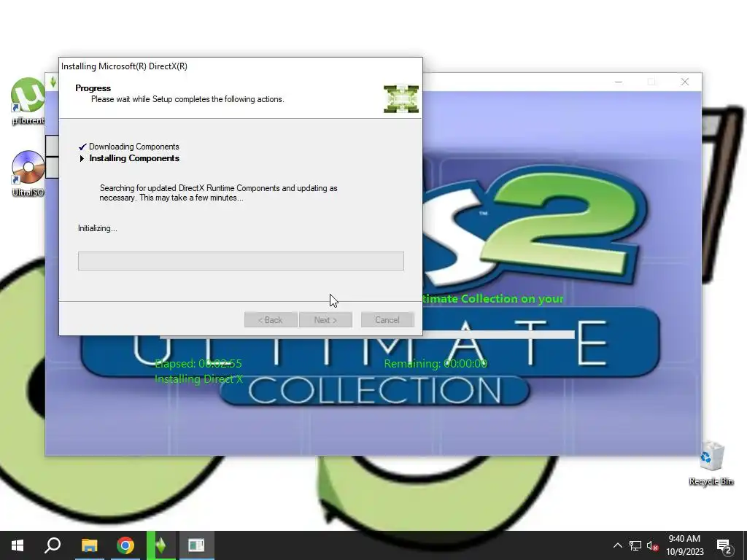Click the Sims 2 installer title bar icon
Screen dimensions: 747x560
coord(53,82)
